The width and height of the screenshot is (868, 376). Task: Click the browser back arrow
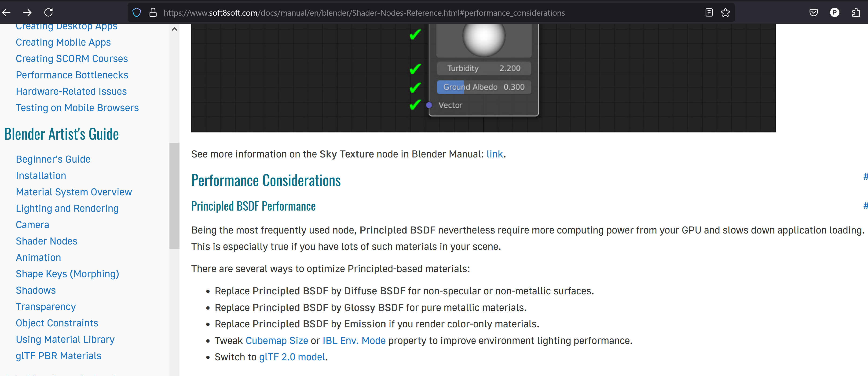point(7,13)
